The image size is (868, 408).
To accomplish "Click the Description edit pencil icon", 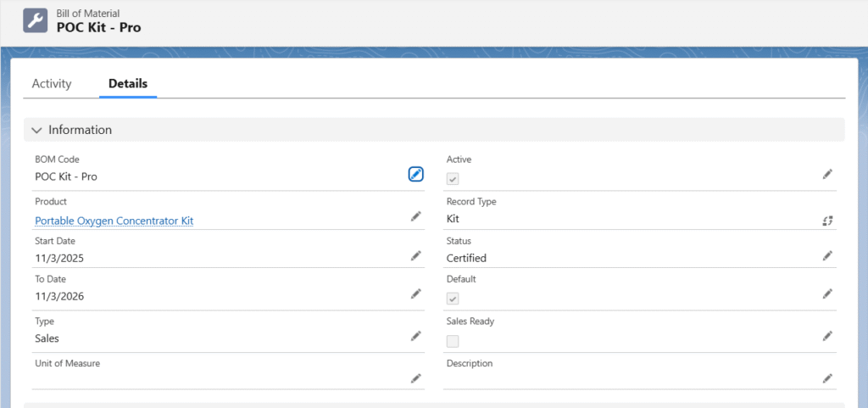I will [827, 378].
